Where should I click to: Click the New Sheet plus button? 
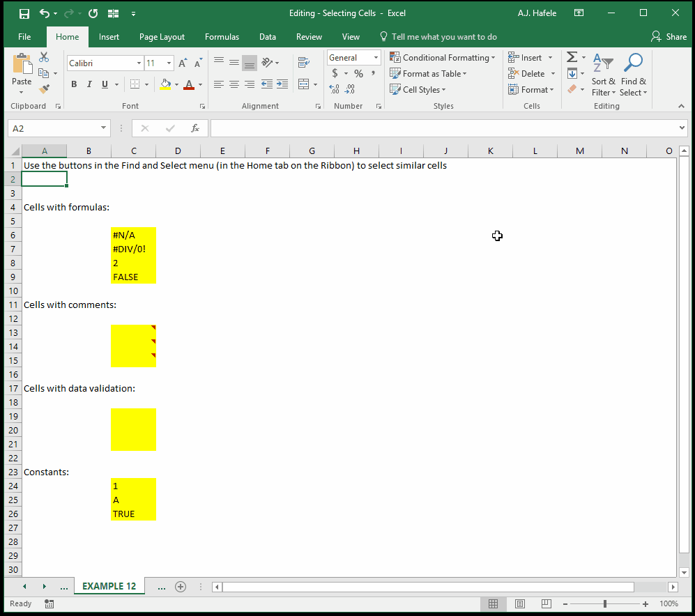[x=181, y=587]
